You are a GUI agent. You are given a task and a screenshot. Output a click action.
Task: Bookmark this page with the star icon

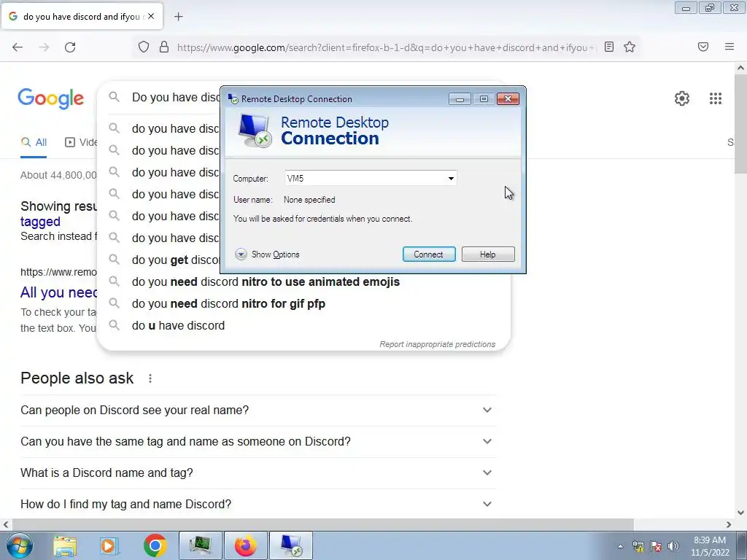click(x=630, y=47)
